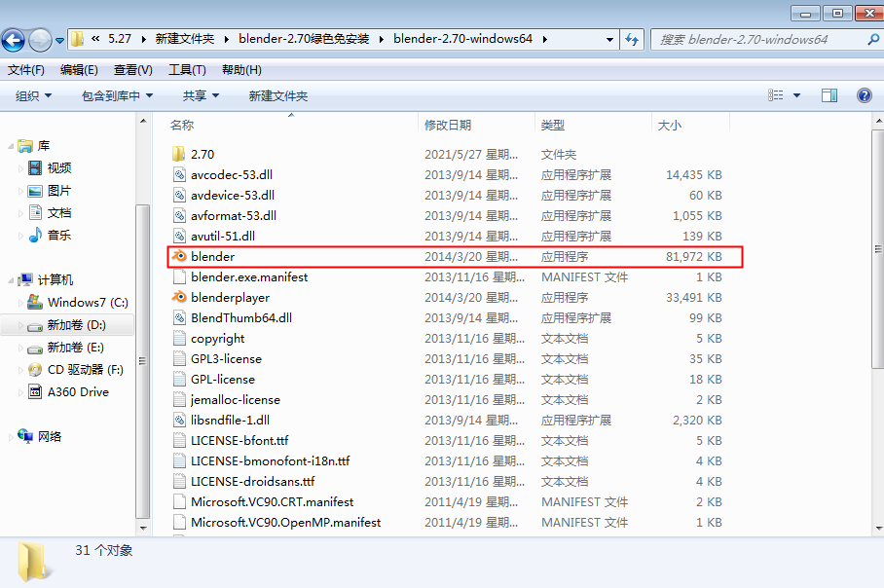
Task: Select A360 Drive in navigation pane
Action: pyautogui.click(x=78, y=392)
